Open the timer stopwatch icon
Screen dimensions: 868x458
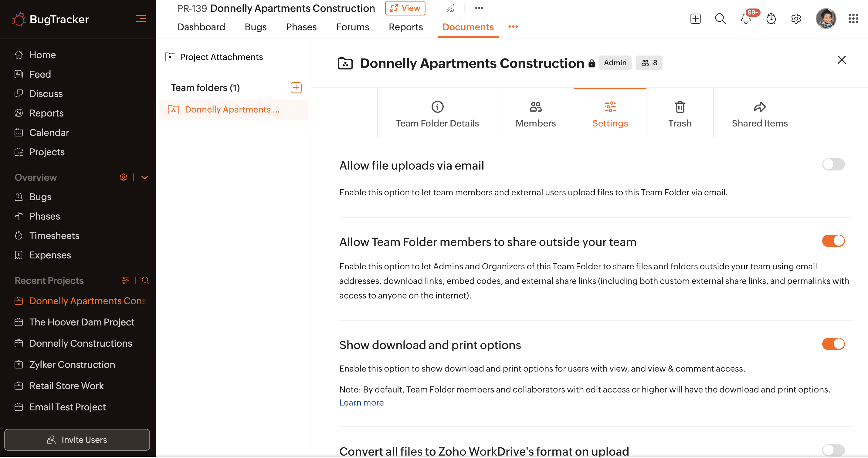pos(771,19)
